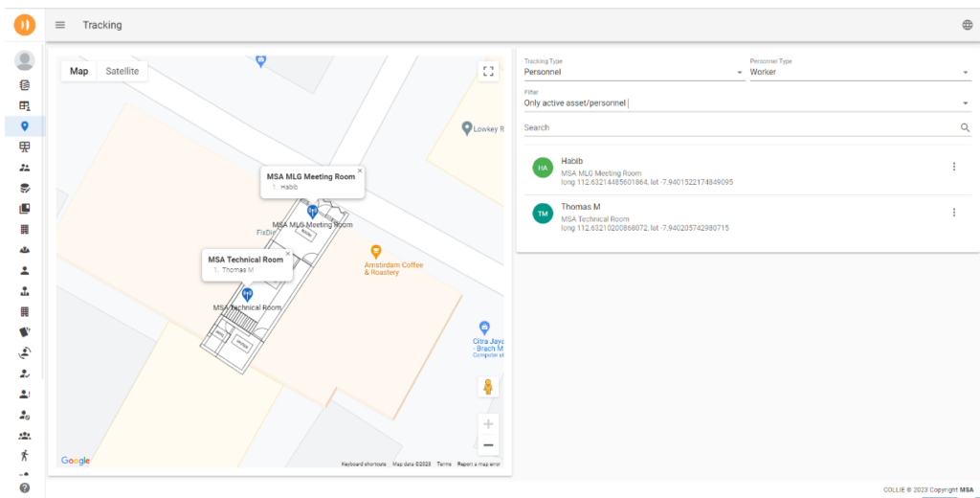This screenshot has height=498, width=980.
Task: Select the location pin Tracking sidebar icon
Action: [x=24, y=126]
